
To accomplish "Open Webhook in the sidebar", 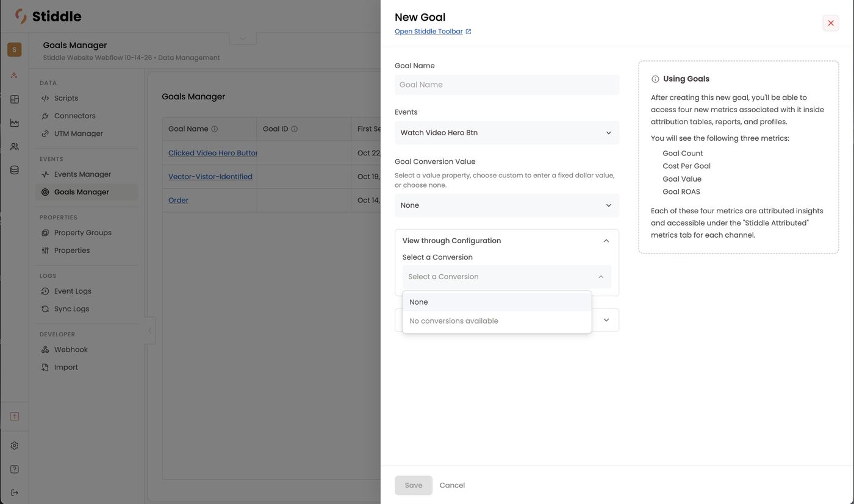I will point(87,350).
